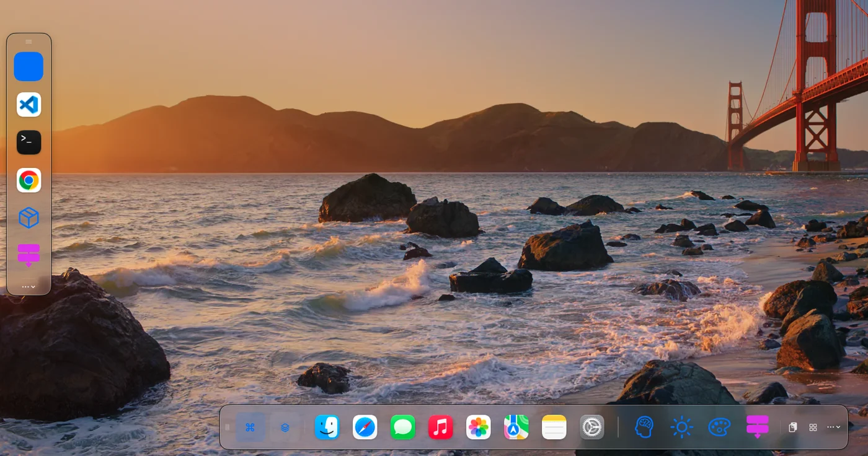Select the stacked layers button in bottom dock

click(285, 427)
